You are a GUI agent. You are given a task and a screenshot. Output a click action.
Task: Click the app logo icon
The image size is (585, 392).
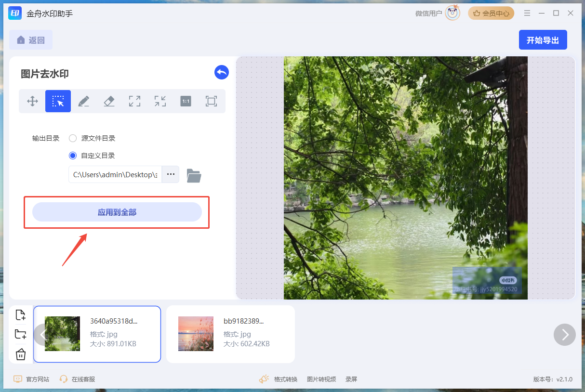[x=15, y=13]
